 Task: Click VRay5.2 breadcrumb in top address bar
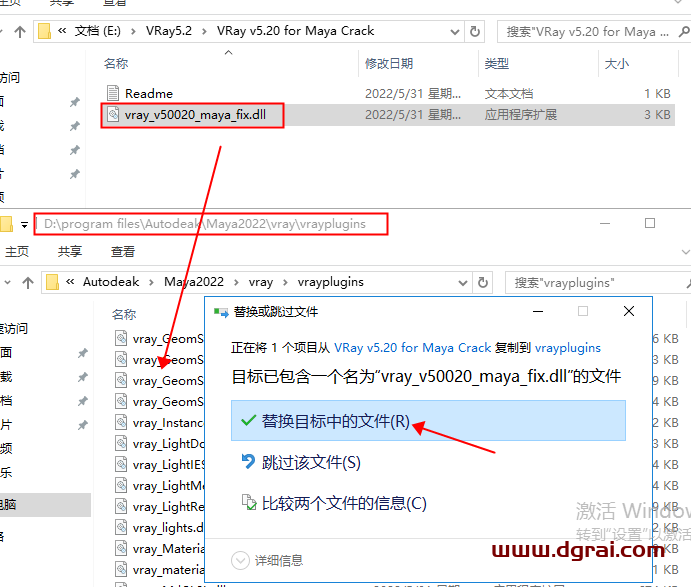click(169, 31)
